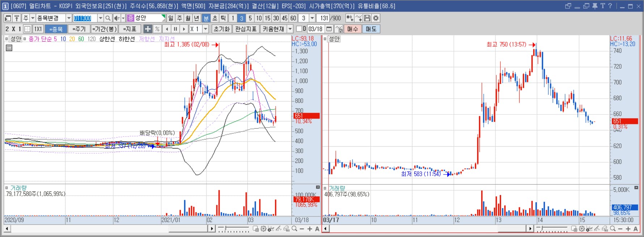Click the 초기화 reset button
Viewport: 644px width, 237px height.
(x=221, y=29)
